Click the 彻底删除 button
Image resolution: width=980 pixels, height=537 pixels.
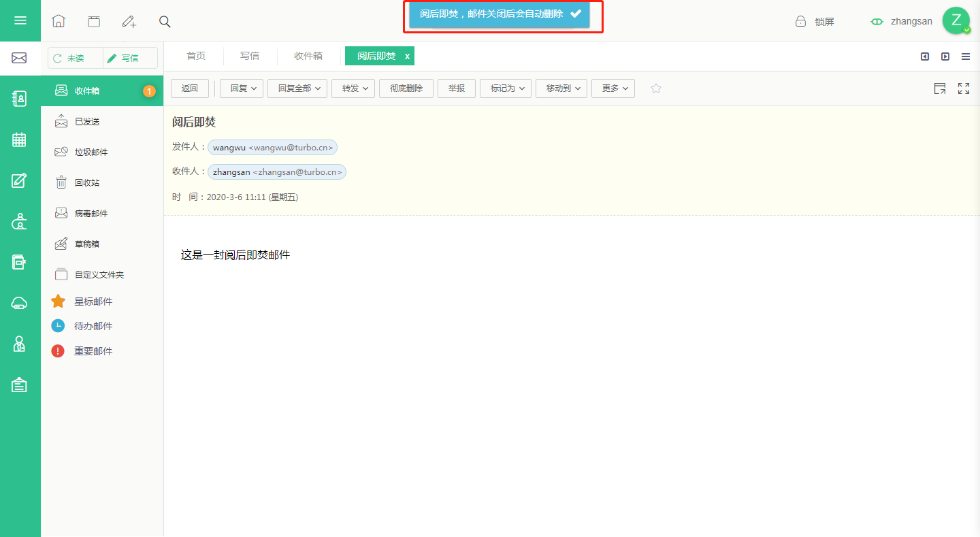coord(406,88)
